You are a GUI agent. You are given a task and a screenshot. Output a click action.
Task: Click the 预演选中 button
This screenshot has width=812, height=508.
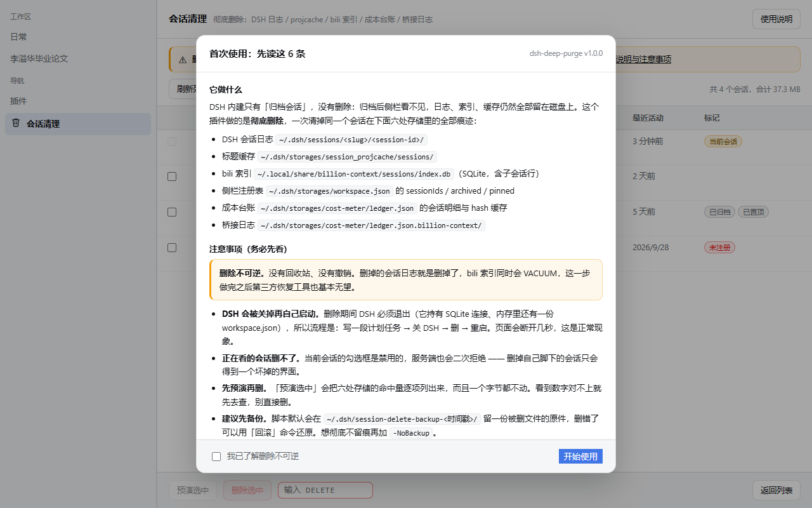click(193, 490)
